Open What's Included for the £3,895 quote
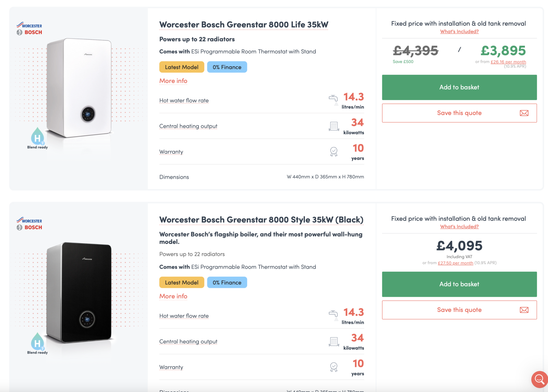This screenshot has width=548, height=392. (459, 32)
